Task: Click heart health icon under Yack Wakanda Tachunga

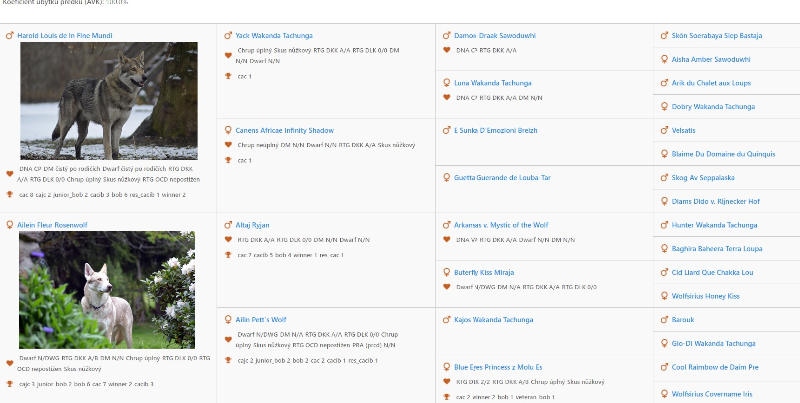Action: 228,56
